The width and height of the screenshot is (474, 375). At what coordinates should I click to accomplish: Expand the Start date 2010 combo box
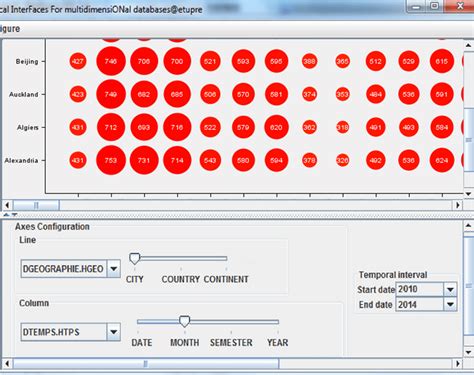(x=450, y=289)
